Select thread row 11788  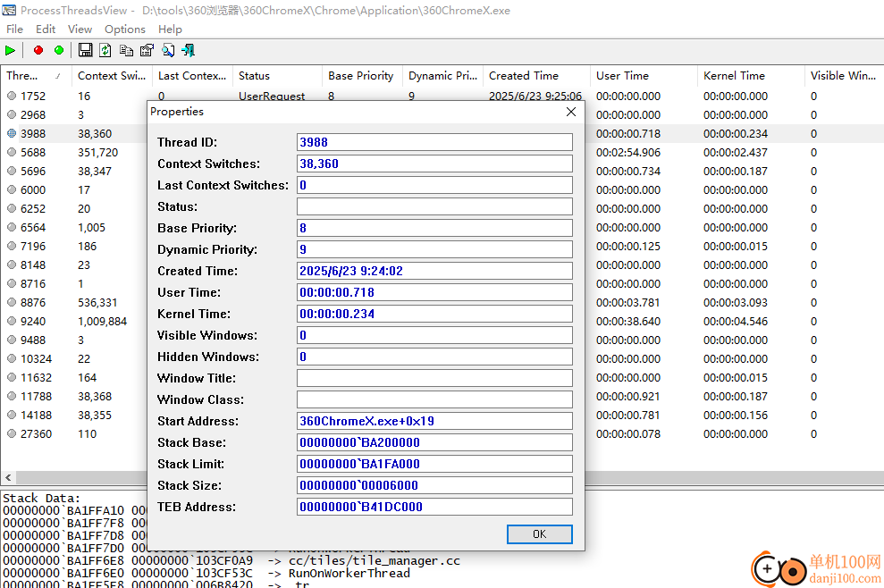pos(73,397)
